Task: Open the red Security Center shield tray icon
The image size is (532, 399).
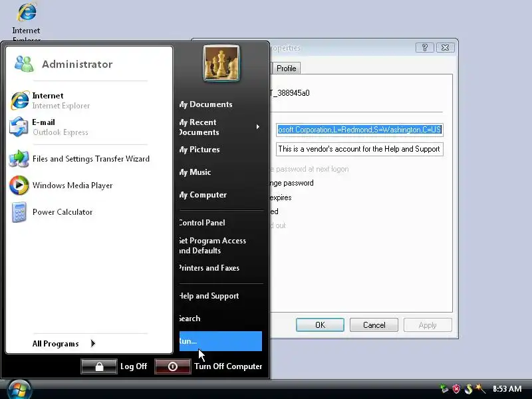Action: click(x=456, y=388)
